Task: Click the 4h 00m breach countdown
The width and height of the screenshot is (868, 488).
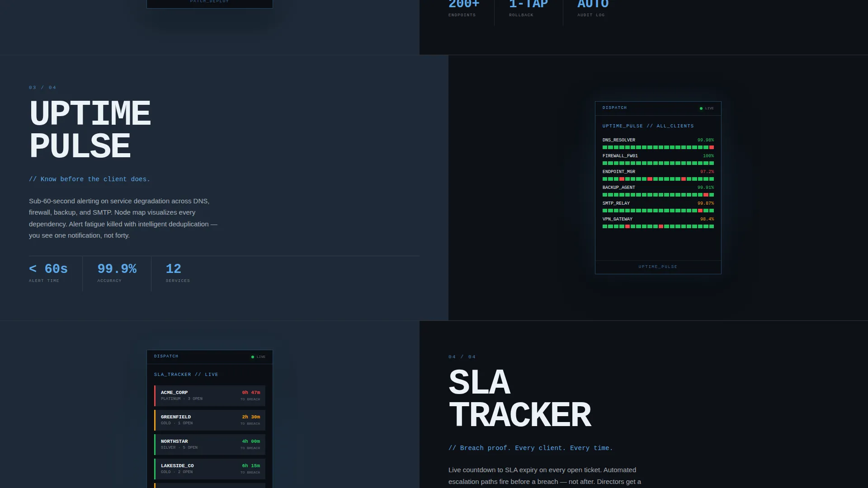Action: pos(251,441)
